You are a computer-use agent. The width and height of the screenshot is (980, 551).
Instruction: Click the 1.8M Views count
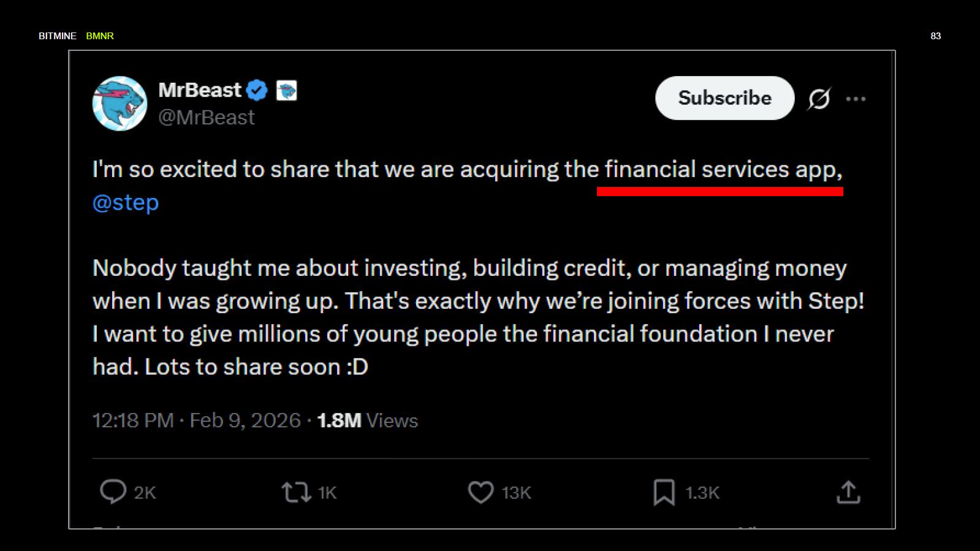pyautogui.click(x=367, y=420)
